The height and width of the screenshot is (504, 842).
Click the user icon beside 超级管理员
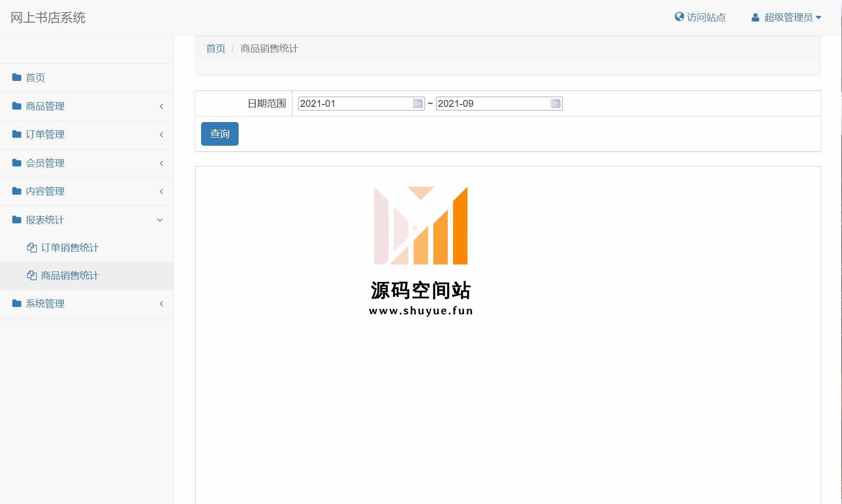755,18
